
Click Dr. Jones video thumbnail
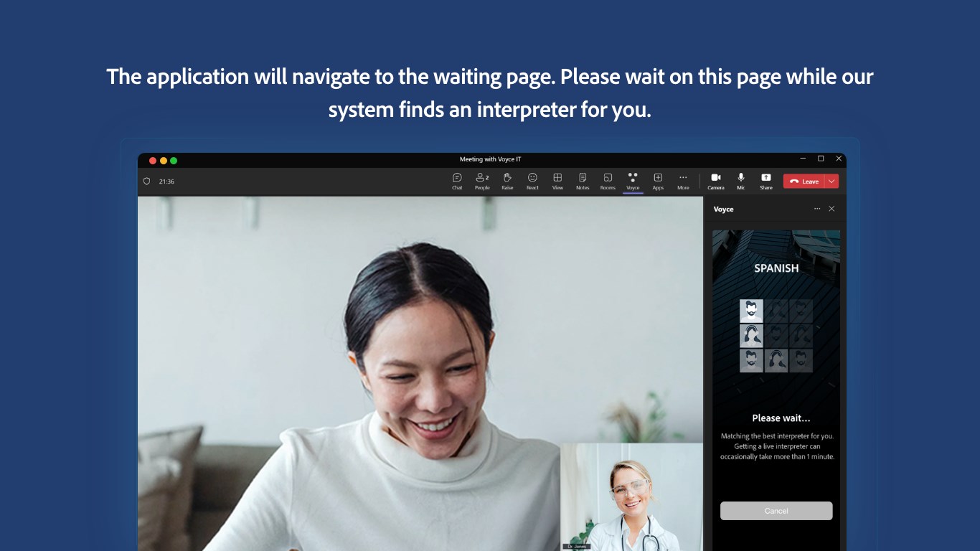coord(632,496)
